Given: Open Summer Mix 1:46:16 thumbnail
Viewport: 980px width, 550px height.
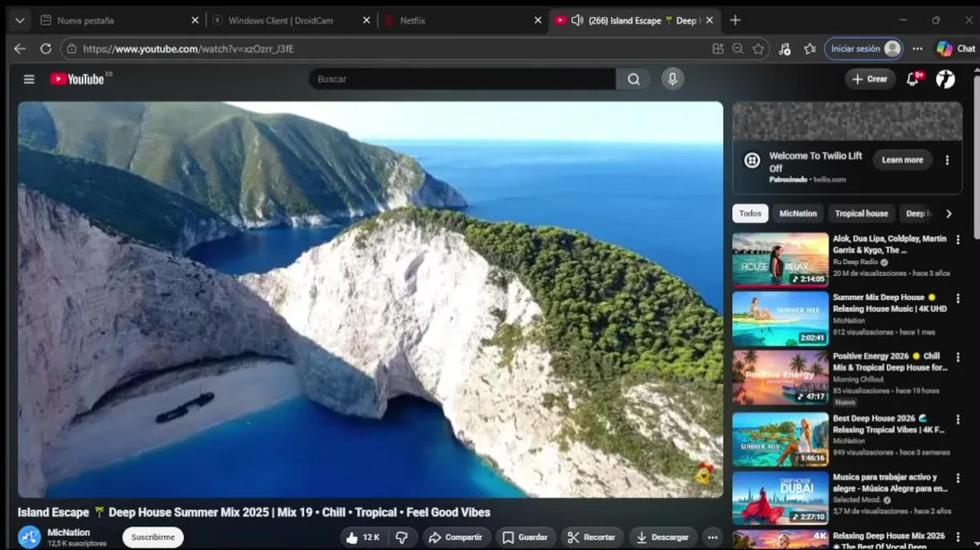Looking at the screenshot, I should click(780, 440).
